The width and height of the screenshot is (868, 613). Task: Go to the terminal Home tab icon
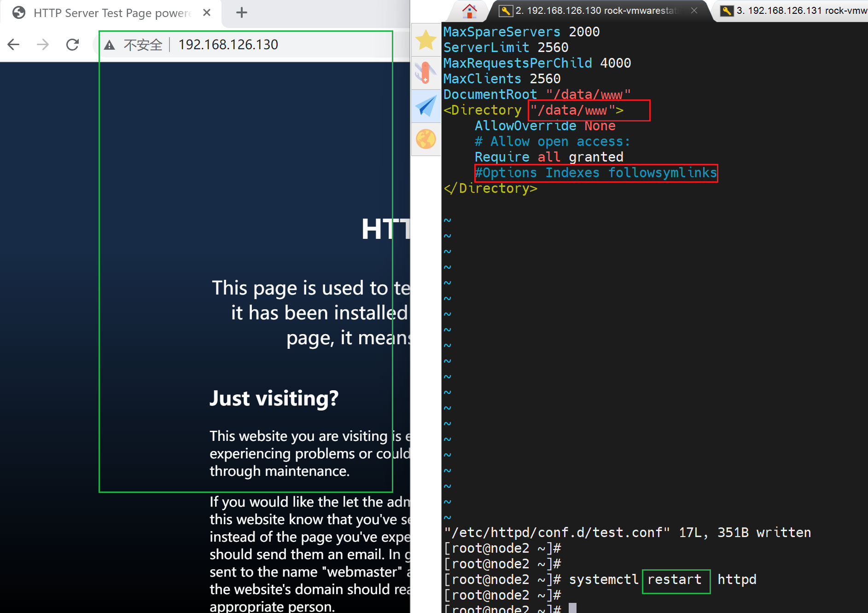[x=469, y=11]
